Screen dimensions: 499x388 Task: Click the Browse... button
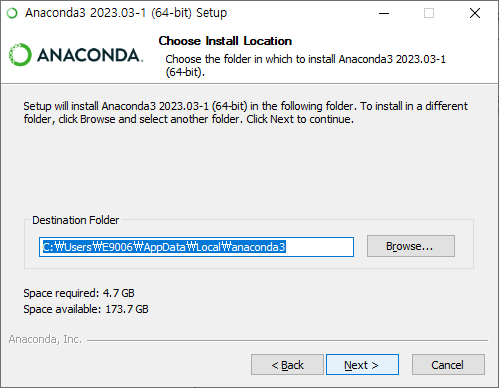point(411,246)
